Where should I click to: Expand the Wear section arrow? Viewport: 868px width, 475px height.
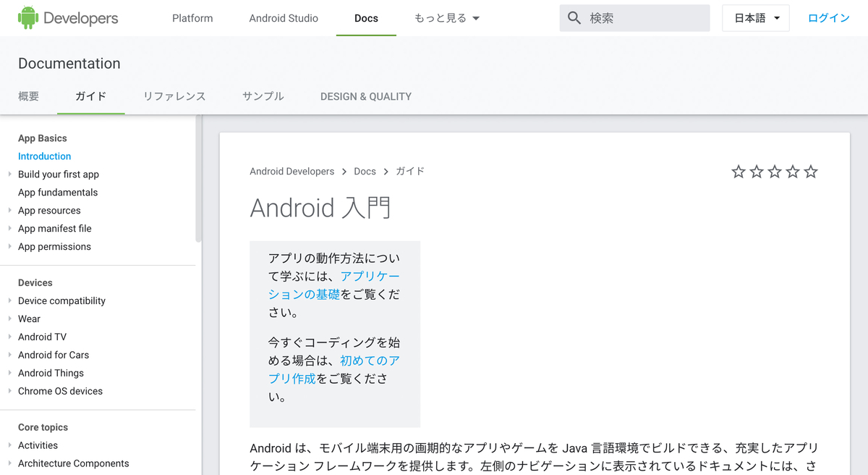[x=9, y=319]
